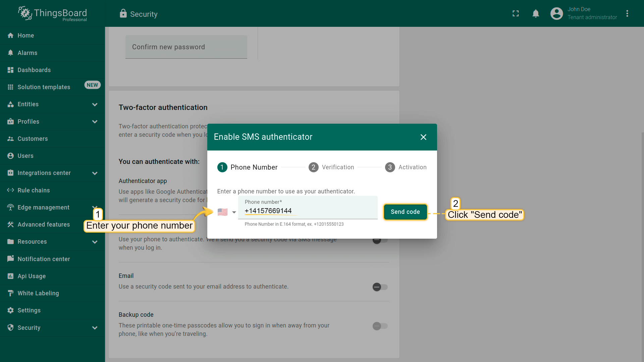Open the notifications bell
Image resolution: width=644 pixels, height=362 pixels.
tap(536, 13)
